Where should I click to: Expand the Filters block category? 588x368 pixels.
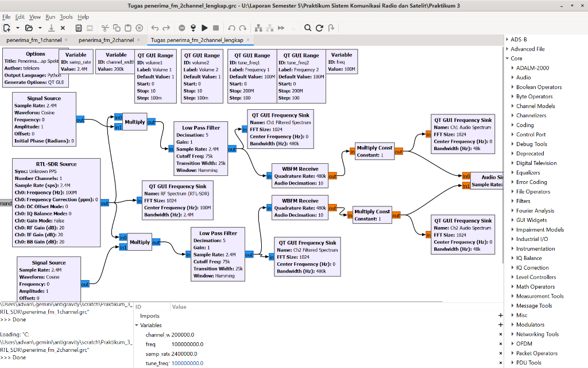[513, 201]
